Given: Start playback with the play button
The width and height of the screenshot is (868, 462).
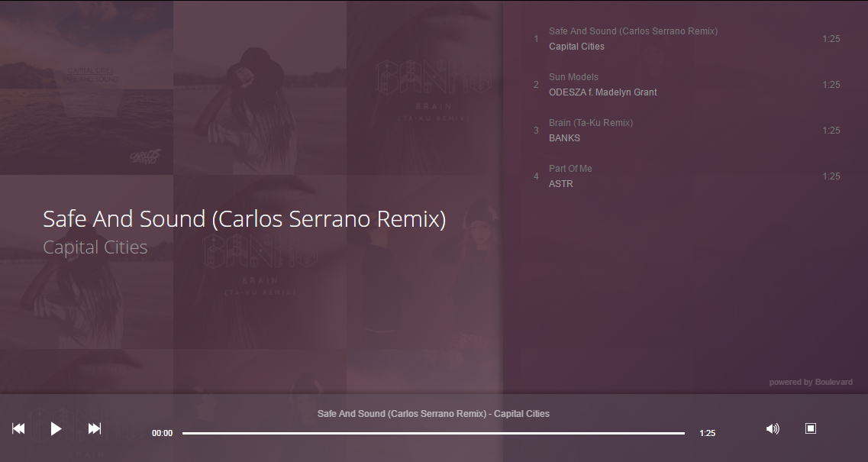Looking at the screenshot, I should (x=56, y=428).
